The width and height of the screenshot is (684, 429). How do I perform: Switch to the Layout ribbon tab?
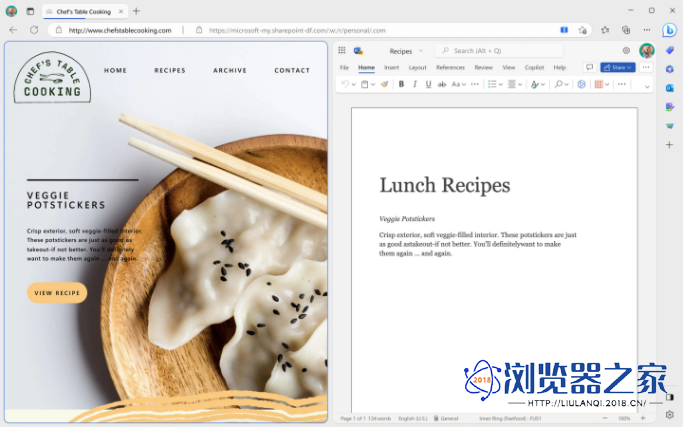(x=417, y=68)
